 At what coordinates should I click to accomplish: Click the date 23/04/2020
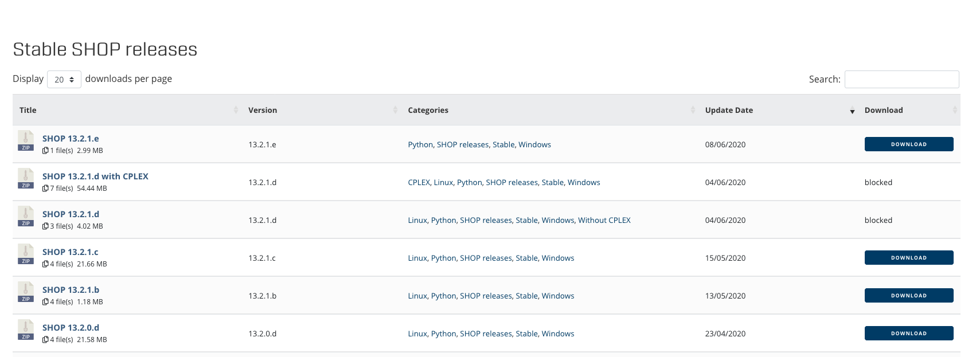pyautogui.click(x=725, y=334)
